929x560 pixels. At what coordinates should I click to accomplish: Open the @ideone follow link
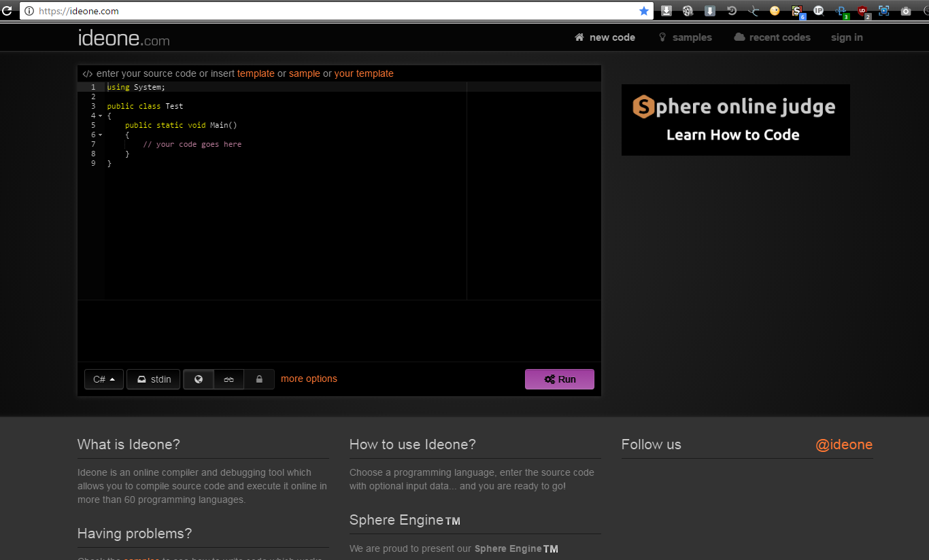point(844,444)
